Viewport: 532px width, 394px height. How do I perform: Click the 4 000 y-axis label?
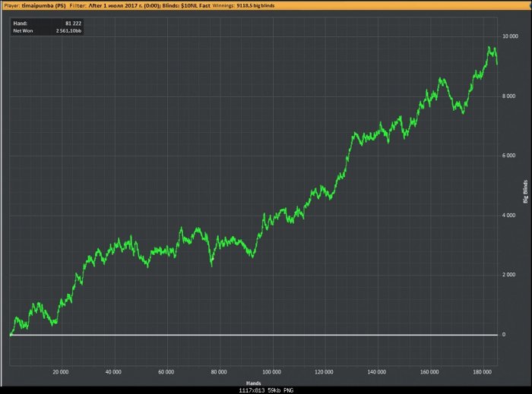(508, 215)
